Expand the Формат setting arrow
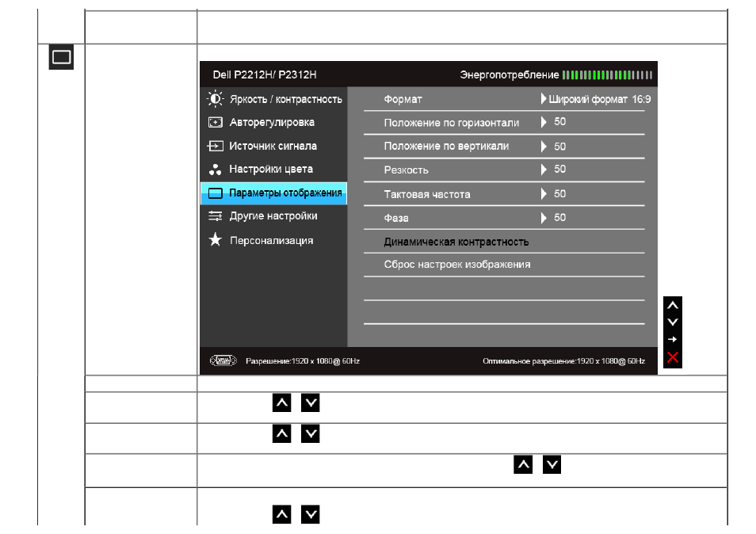This screenshot has height=534, width=756. [x=544, y=99]
